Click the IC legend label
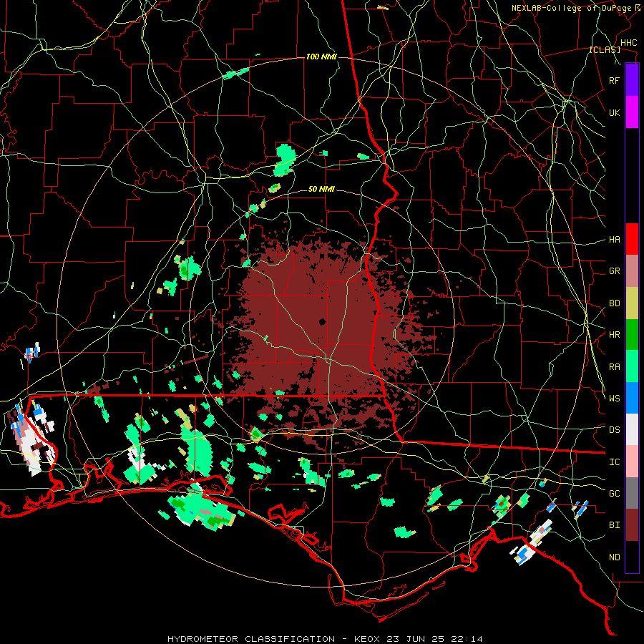 [x=614, y=462]
